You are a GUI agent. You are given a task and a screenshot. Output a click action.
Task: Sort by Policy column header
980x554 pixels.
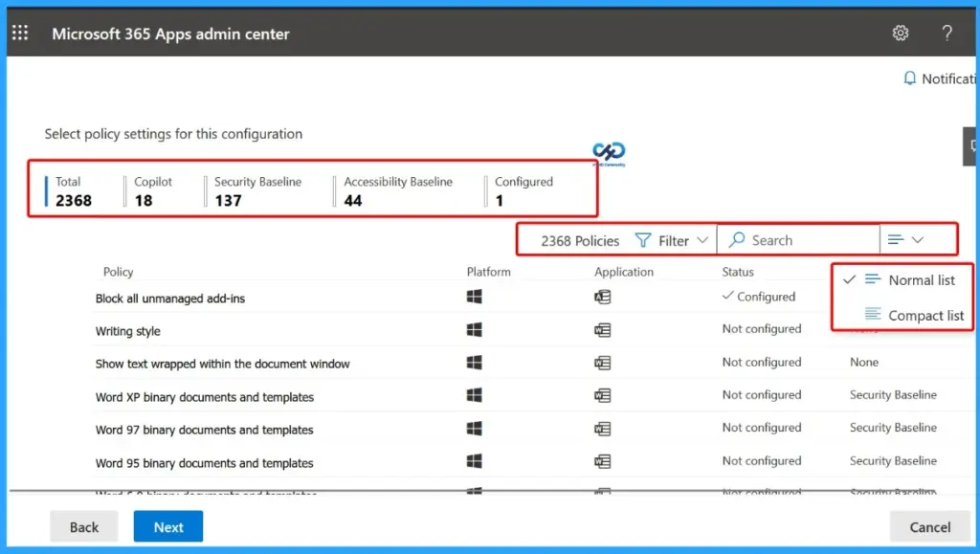[118, 272]
